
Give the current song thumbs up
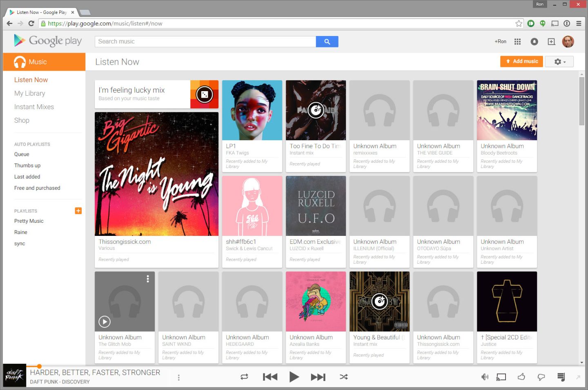(521, 377)
